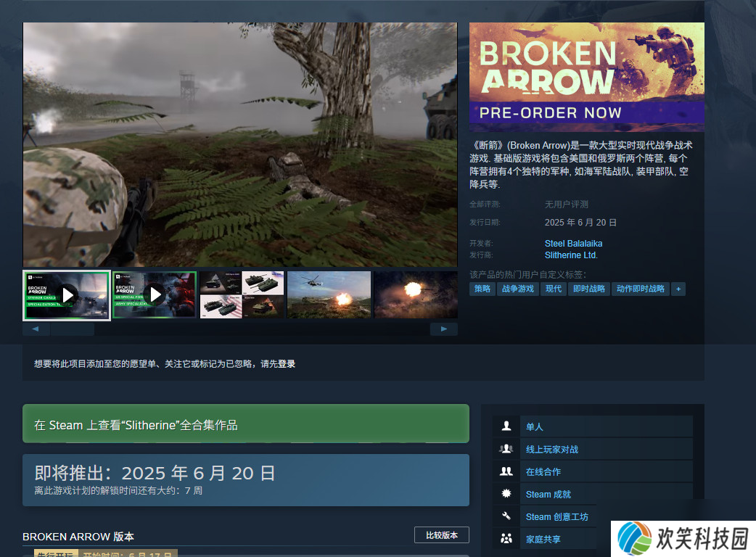Click the family sharing icon
Viewport: 756px width, 557px height.
coord(506,538)
